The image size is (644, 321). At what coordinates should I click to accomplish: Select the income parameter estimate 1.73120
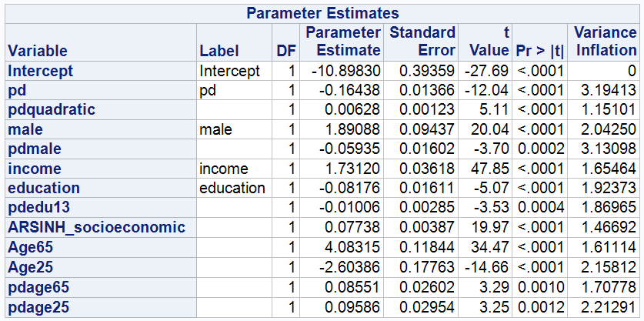(352, 169)
